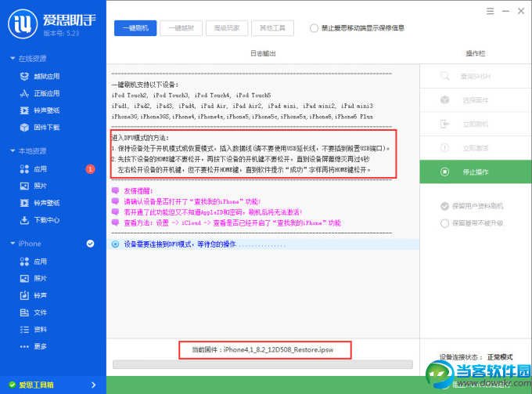Close the 爱思助手 window
The image size is (532, 394).
(521, 11)
